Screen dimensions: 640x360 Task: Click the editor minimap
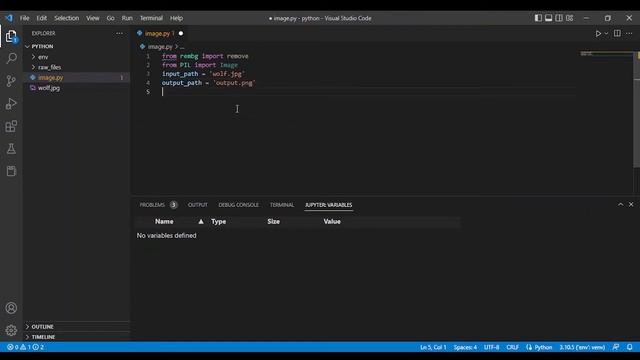coord(606,54)
